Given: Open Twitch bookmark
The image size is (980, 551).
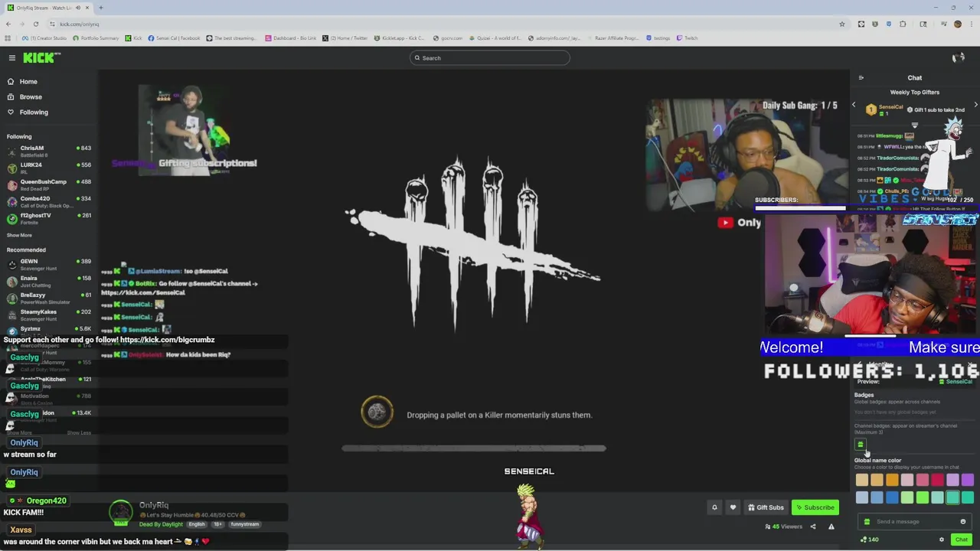Looking at the screenshot, I should [687, 37].
